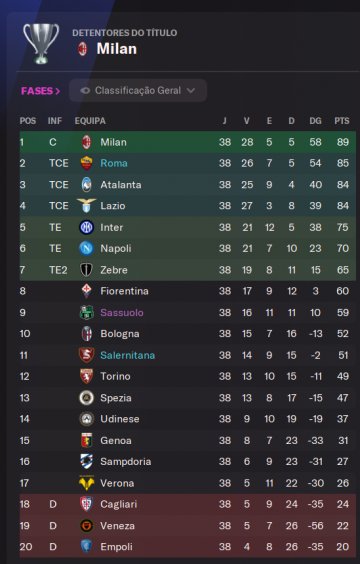Click the Milan holder name heading
The image size is (360, 564).
pos(117,49)
